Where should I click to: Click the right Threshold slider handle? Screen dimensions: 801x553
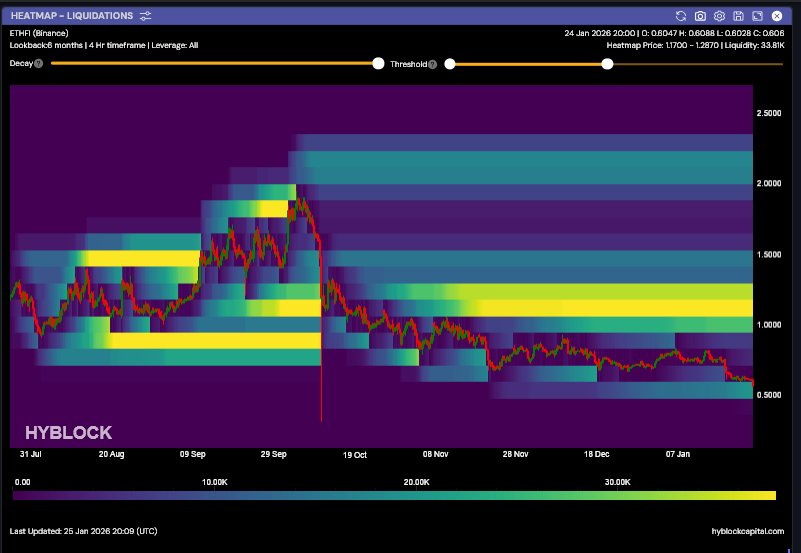(607, 64)
